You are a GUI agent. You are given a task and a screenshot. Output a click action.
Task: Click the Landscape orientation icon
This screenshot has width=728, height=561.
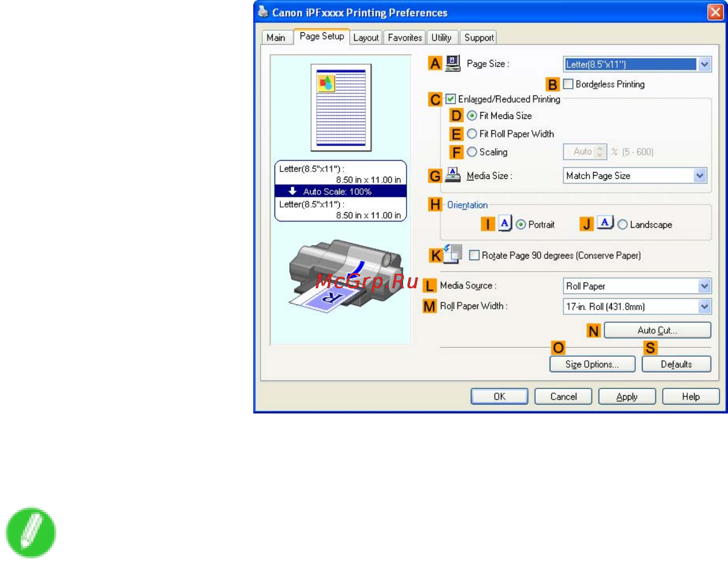click(x=605, y=223)
